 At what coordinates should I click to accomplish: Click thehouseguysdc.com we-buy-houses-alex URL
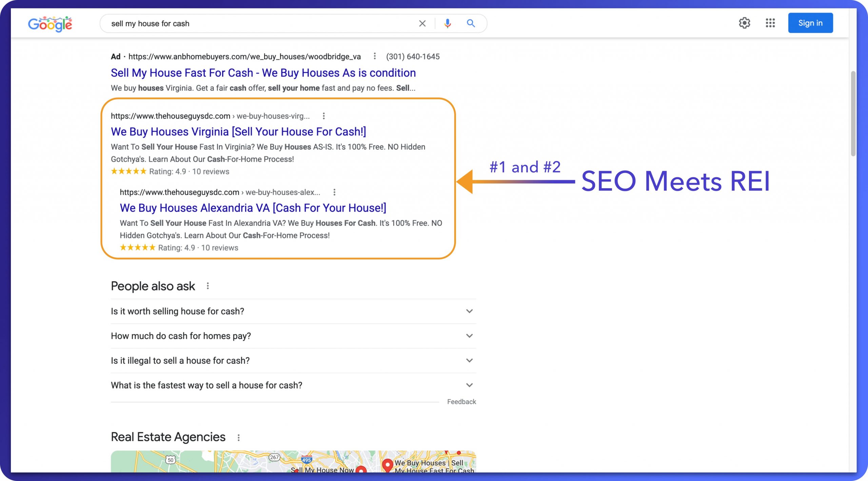click(x=220, y=192)
